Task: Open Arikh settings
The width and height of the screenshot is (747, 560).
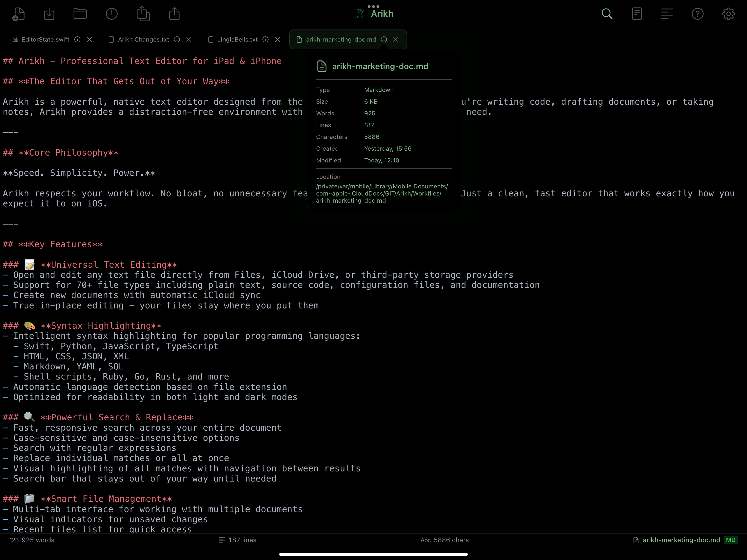Action: tap(728, 13)
